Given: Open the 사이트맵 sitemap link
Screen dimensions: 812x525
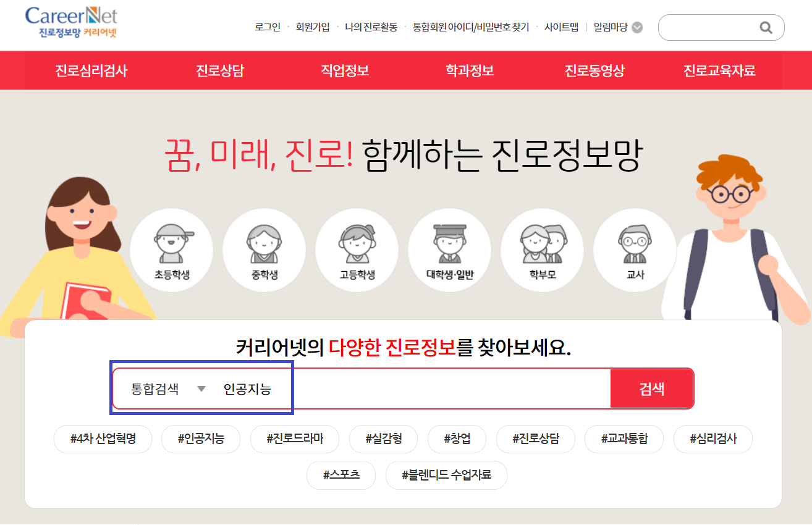Looking at the screenshot, I should coord(561,27).
